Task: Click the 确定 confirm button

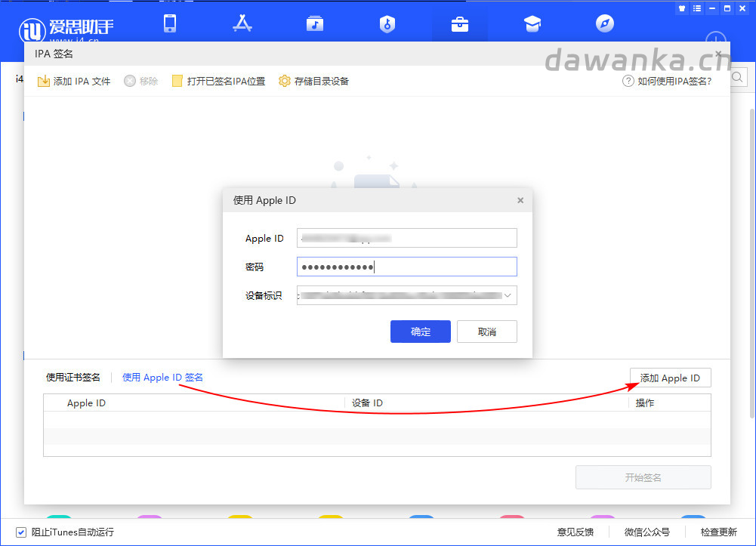Action: (x=421, y=332)
